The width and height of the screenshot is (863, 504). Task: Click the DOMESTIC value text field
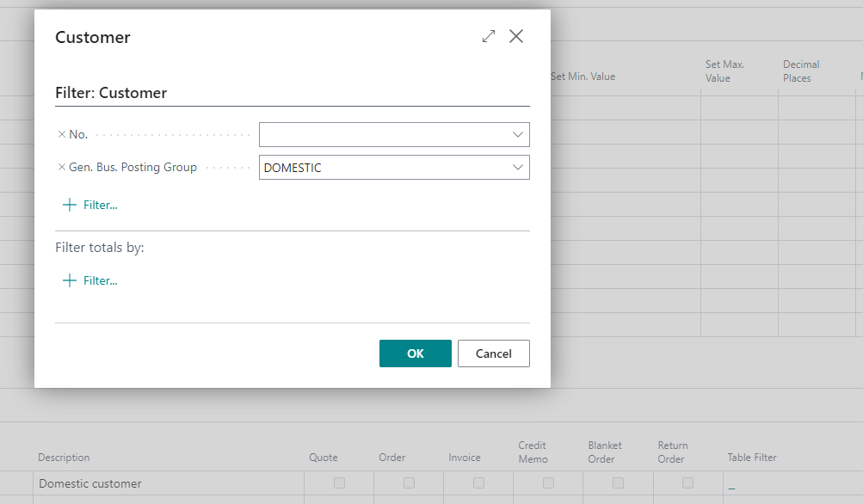[x=383, y=168]
